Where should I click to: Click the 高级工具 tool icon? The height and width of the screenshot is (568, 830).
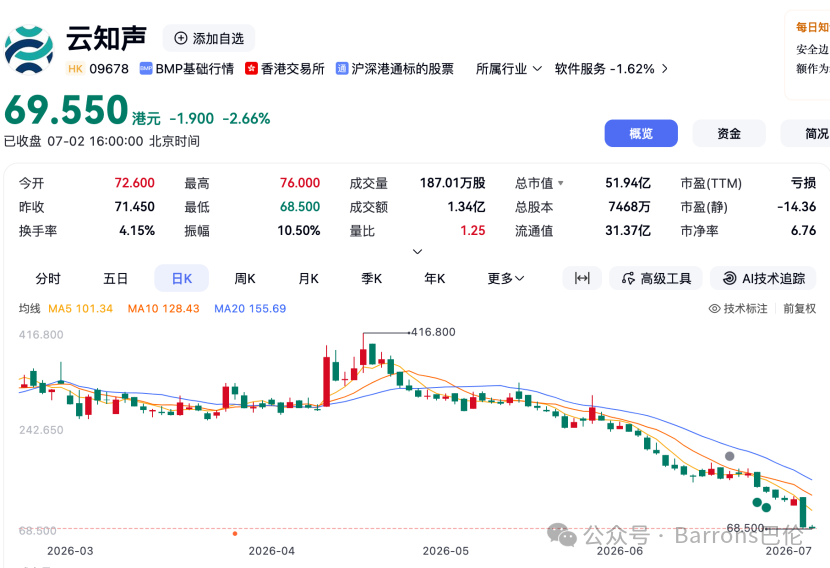click(628, 278)
